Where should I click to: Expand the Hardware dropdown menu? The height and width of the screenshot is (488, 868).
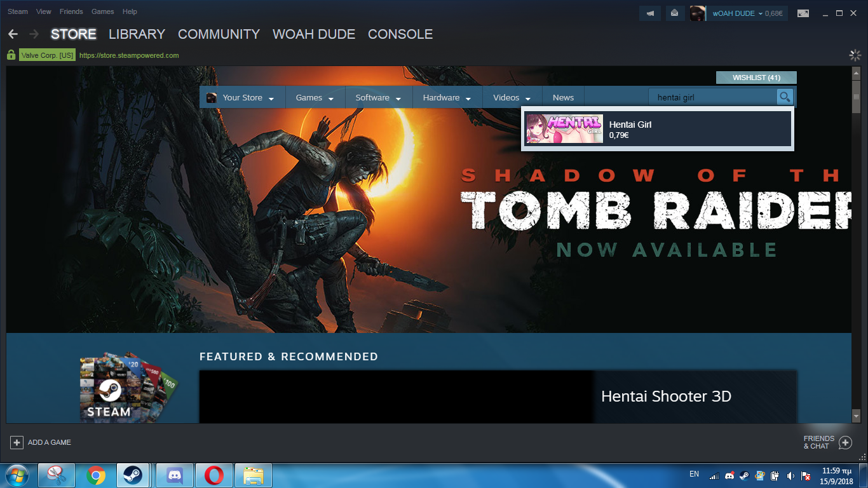(446, 98)
